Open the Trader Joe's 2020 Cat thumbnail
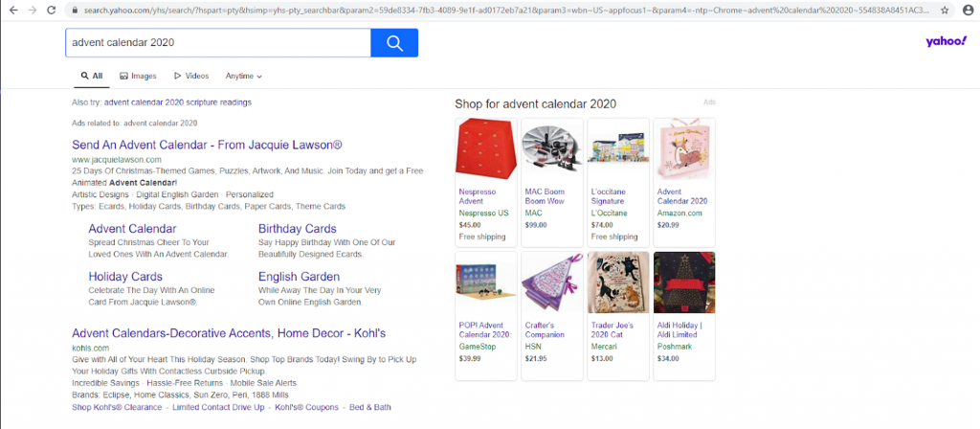The width and height of the screenshot is (980, 429). [x=618, y=283]
